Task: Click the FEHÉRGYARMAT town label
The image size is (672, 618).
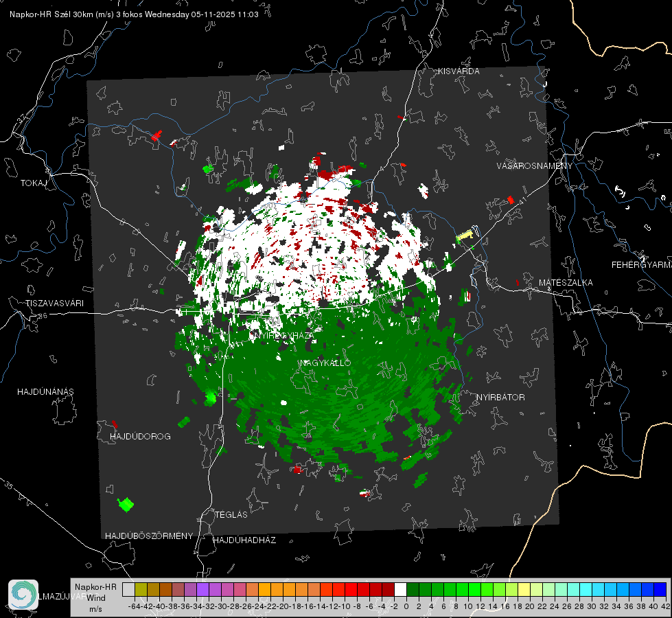Action: click(641, 265)
